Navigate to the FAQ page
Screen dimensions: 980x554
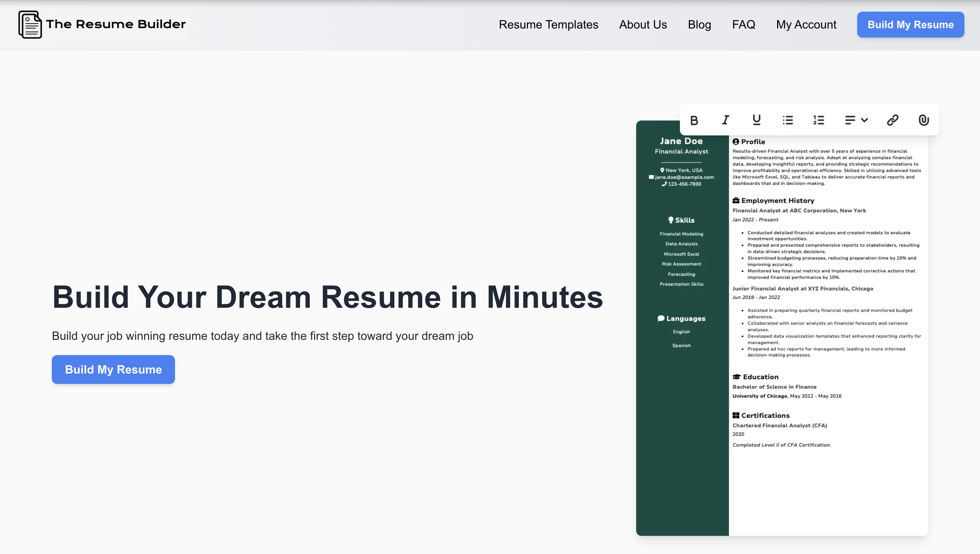coord(743,24)
